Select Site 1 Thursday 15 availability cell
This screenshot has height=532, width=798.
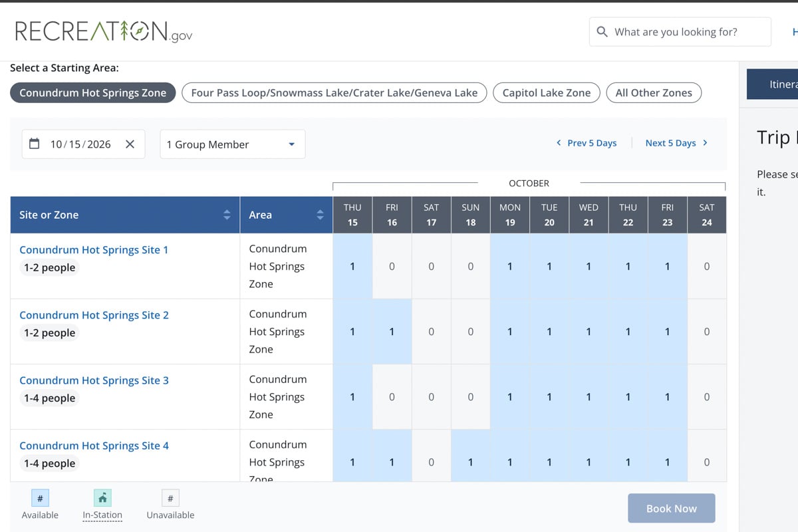(352, 267)
